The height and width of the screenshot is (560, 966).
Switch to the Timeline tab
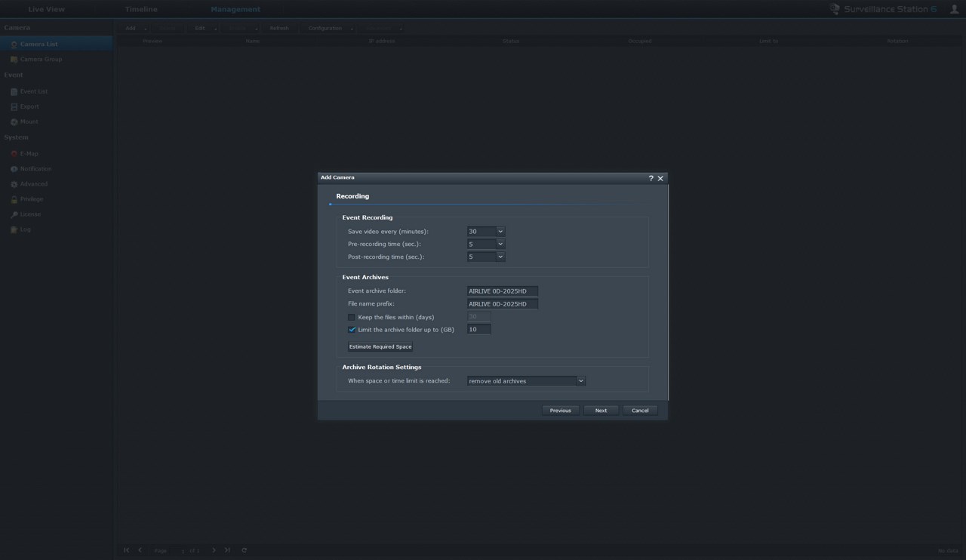tap(141, 9)
